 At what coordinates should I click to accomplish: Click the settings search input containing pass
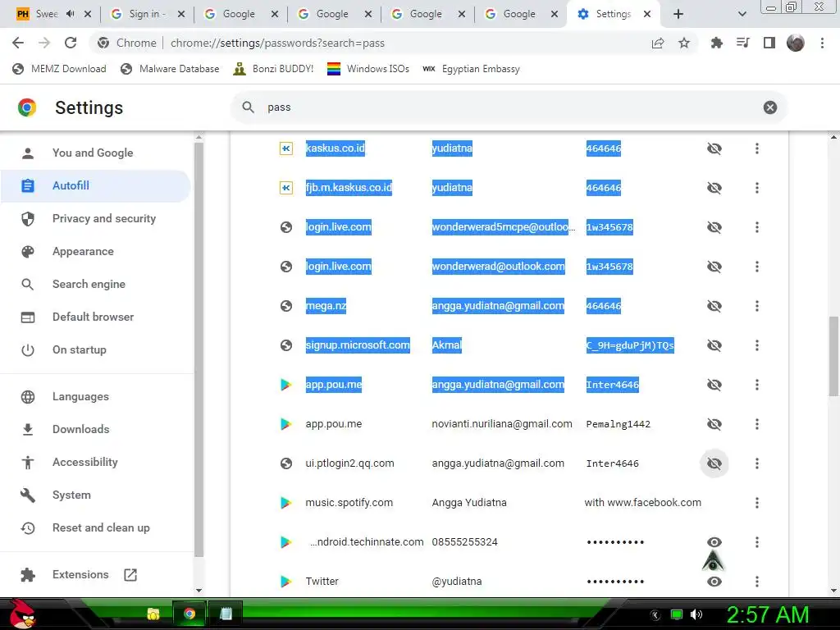(x=509, y=107)
